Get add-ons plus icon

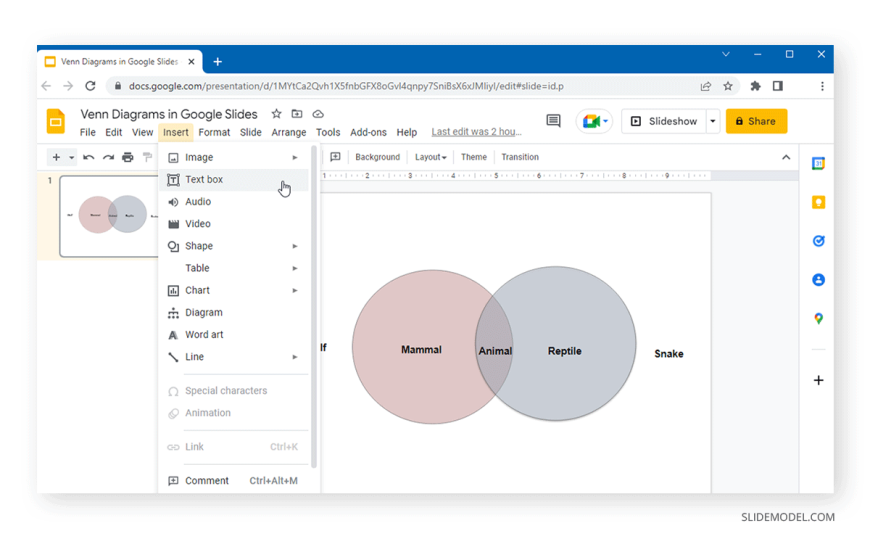818,380
